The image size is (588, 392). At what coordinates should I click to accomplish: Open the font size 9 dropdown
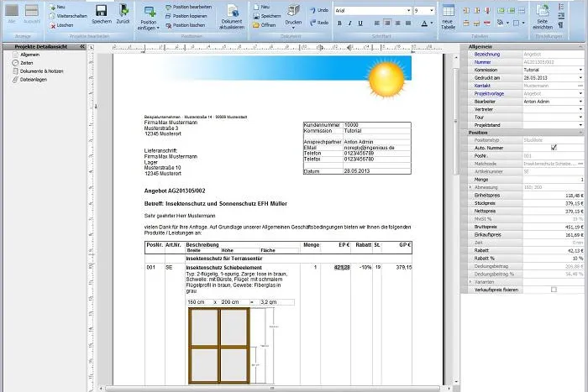[432, 11]
